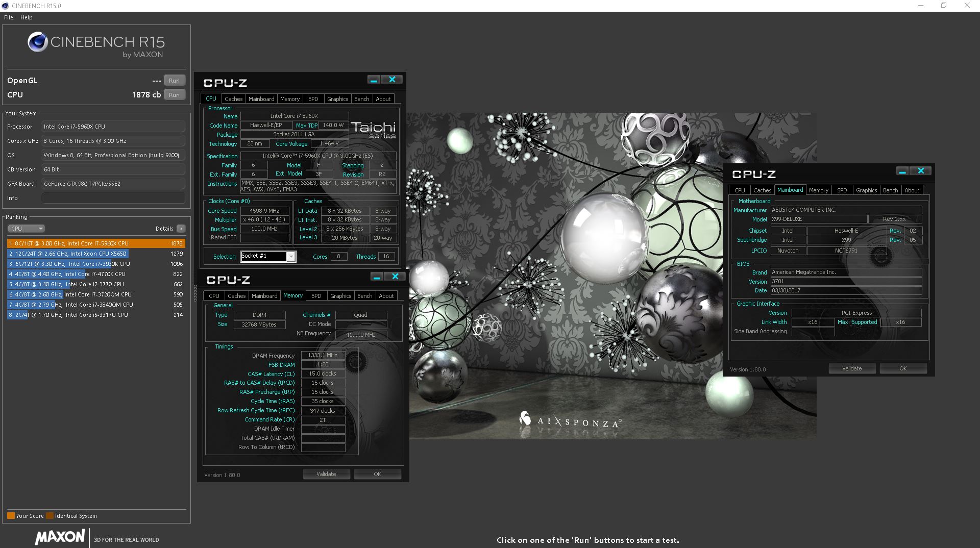Open Bench tab in CPU-Z Memory window

click(365, 296)
